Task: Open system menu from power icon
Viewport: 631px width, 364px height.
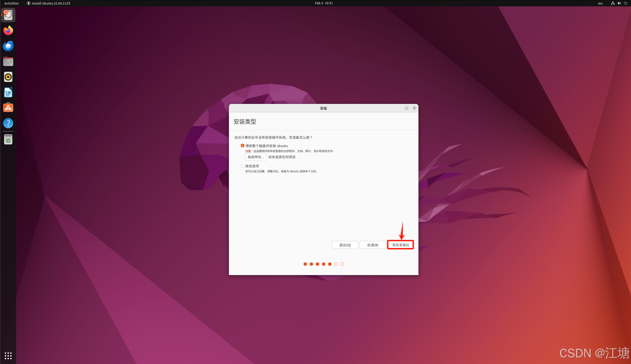Action: pyautogui.click(x=626, y=3)
